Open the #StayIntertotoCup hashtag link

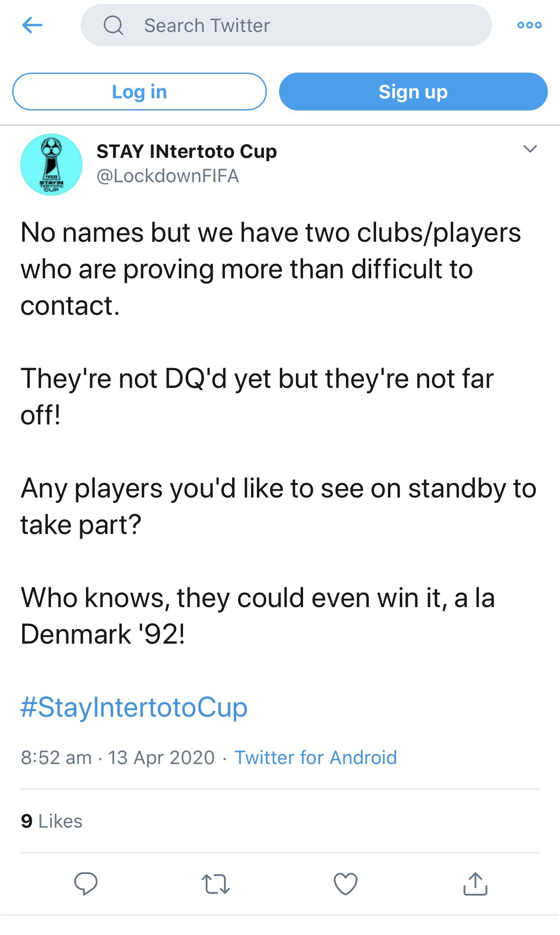tap(134, 707)
